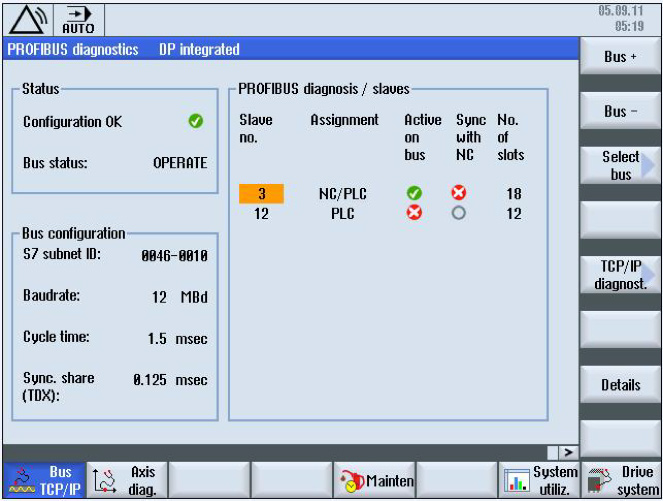Click the Mainten softkey icon
The width and height of the screenshot is (663, 501).
[x=352, y=482]
